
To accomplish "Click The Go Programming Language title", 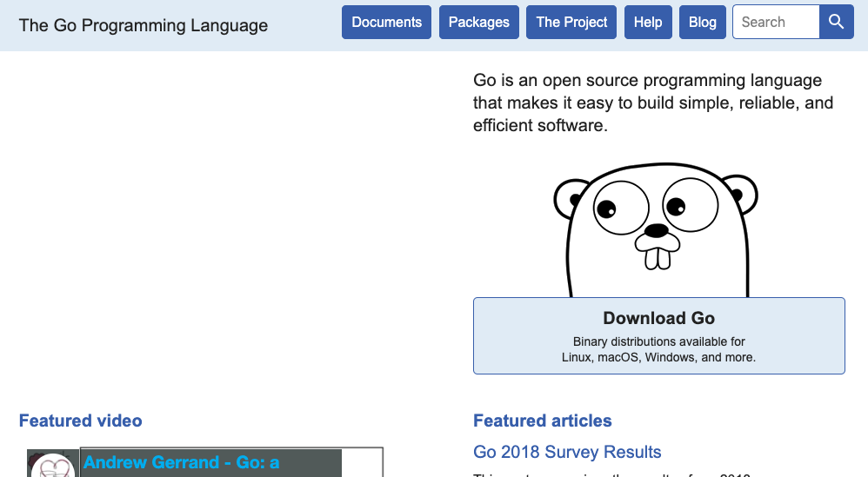I will pos(144,25).
